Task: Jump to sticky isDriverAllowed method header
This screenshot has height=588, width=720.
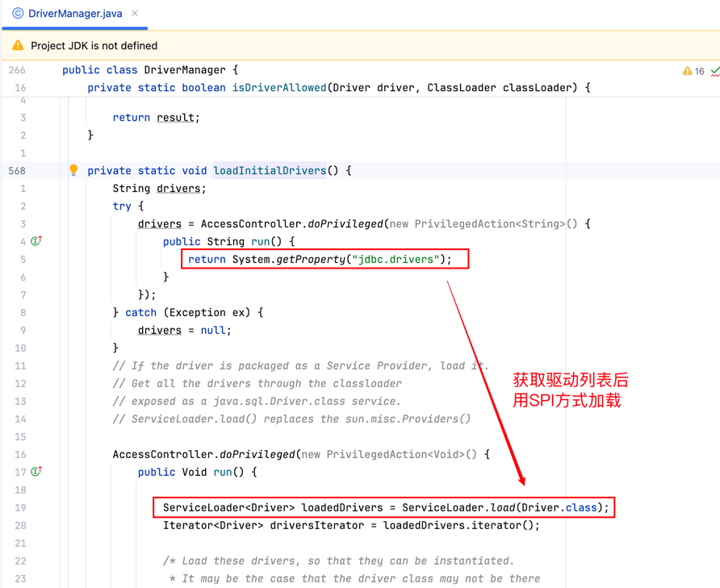Action: (x=279, y=87)
